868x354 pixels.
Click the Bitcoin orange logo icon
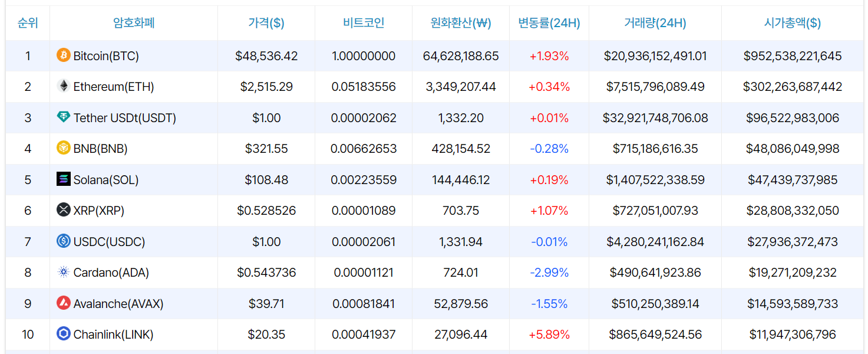pyautogui.click(x=63, y=55)
